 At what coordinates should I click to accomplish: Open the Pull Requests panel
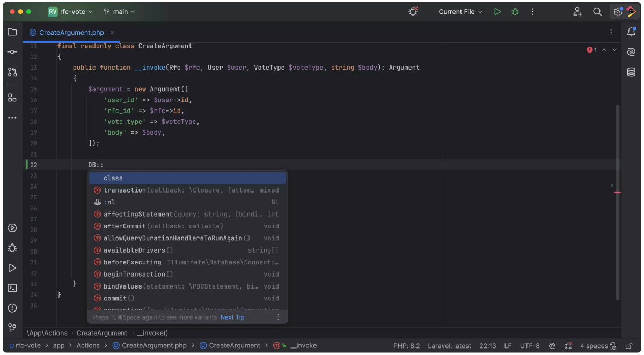tap(12, 72)
